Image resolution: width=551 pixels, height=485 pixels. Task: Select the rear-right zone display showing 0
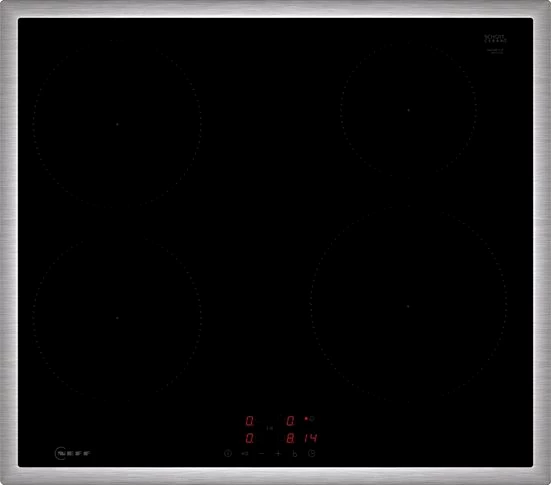click(291, 421)
